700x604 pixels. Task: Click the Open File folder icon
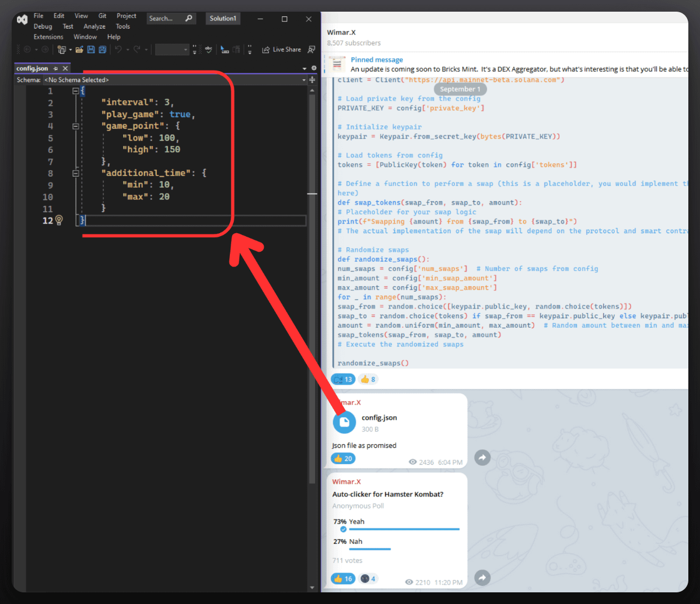pos(79,50)
